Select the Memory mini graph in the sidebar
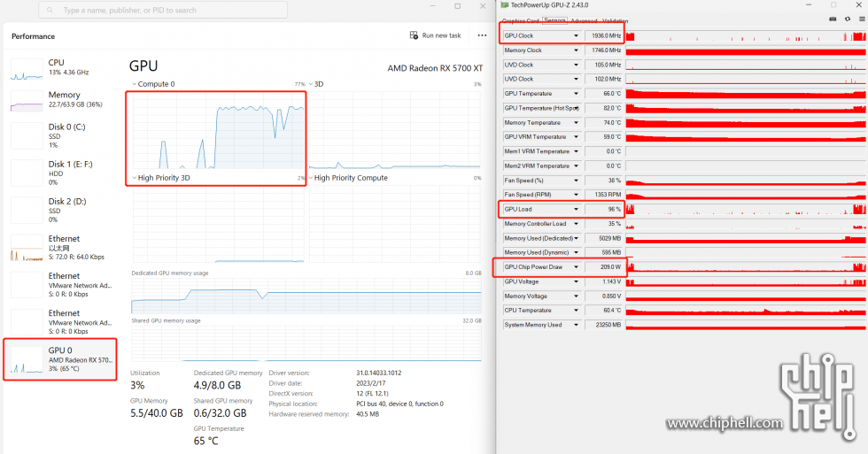Viewport: 868px width, 454px height. pos(27,101)
